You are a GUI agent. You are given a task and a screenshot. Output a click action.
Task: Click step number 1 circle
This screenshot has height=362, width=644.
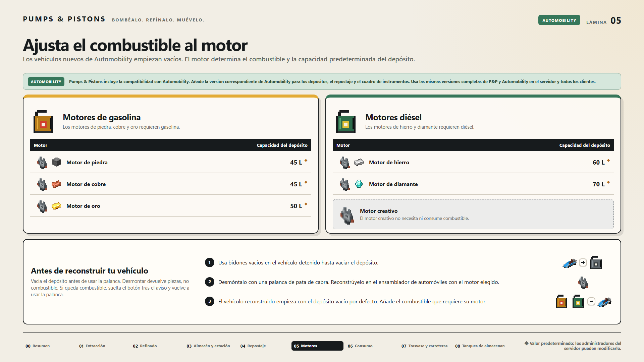(x=210, y=262)
